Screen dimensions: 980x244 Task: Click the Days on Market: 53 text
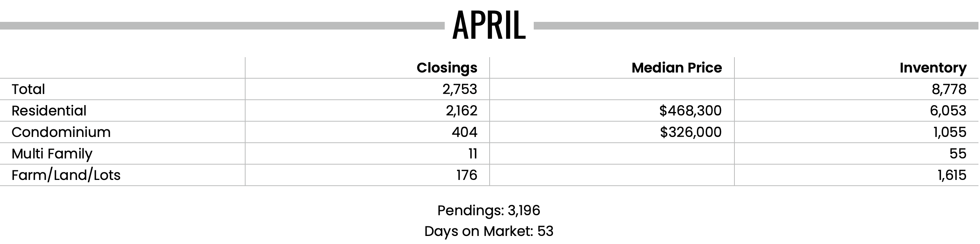pyautogui.click(x=489, y=231)
